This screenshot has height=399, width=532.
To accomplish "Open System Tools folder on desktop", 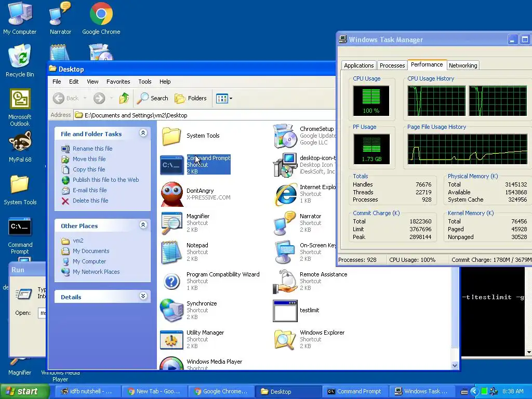I will pyautogui.click(x=20, y=190).
